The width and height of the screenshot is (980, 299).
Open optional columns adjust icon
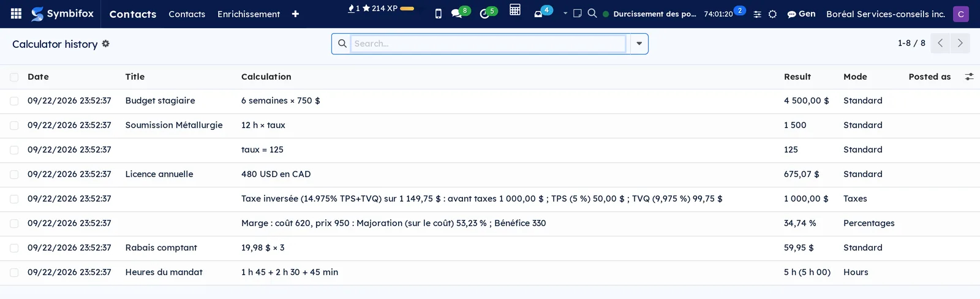[x=969, y=77]
